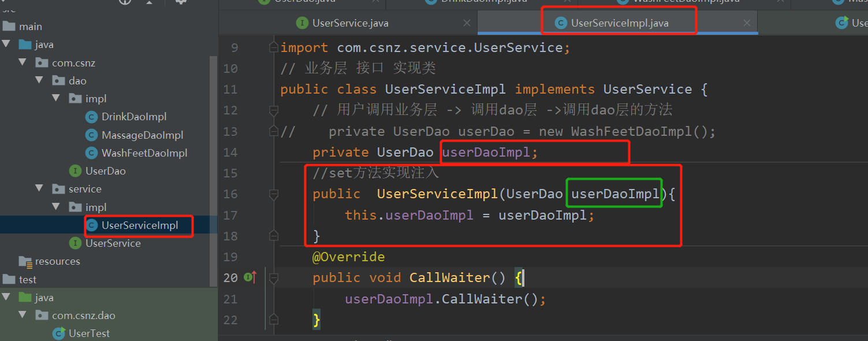The image size is (868, 341).
Task: Open DrinkDaoImpl class icon in project tree
Action: coord(91,117)
